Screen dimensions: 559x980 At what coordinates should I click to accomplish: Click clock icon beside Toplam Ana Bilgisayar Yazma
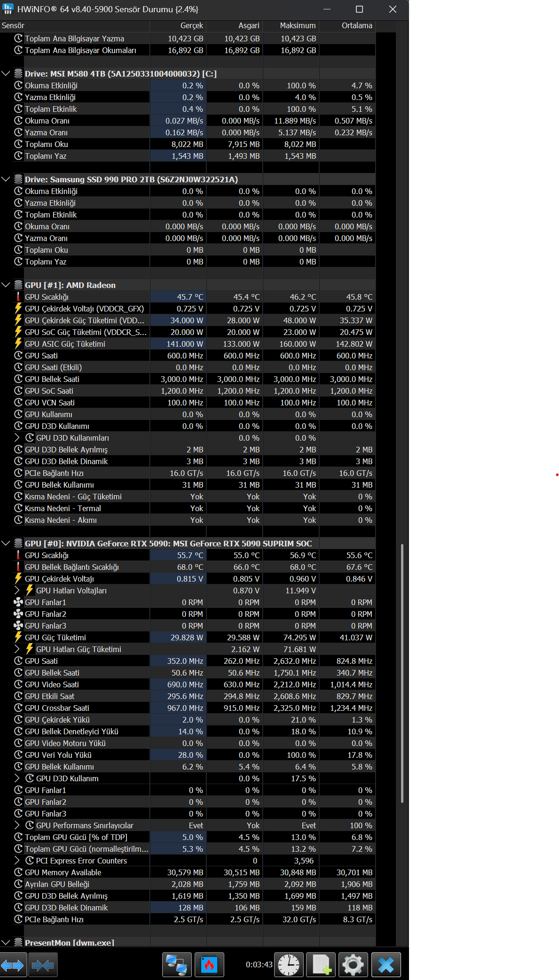[x=18, y=39]
